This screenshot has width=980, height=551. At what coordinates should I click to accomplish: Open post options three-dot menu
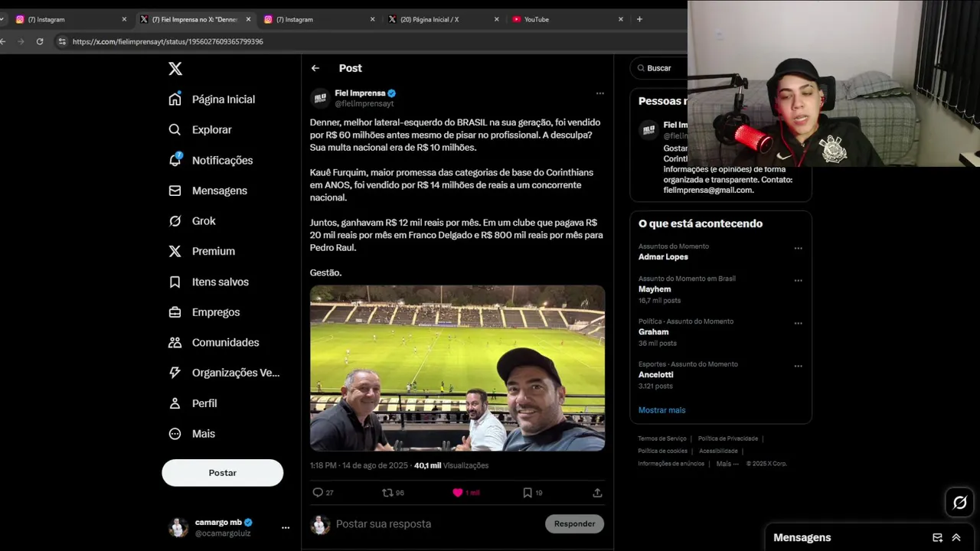pos(599,93)
